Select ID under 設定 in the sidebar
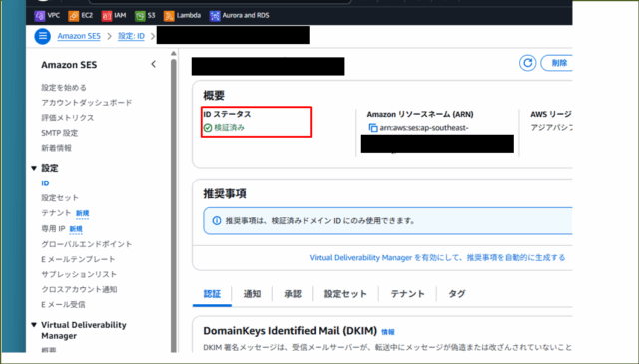639x364 pixels. pyautogui.click(x=45, y=183)
